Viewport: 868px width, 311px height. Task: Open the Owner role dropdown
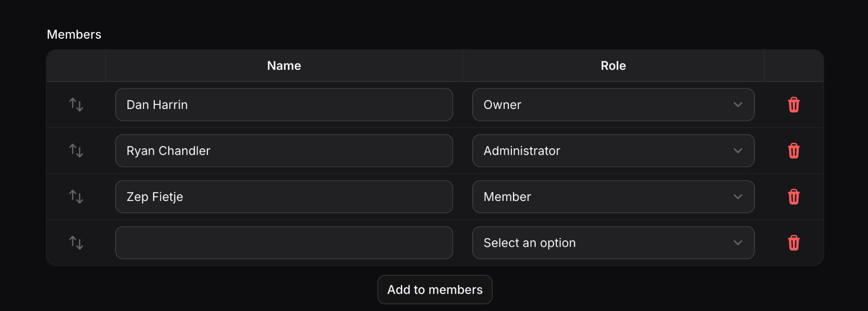click(x=613, y=105)
